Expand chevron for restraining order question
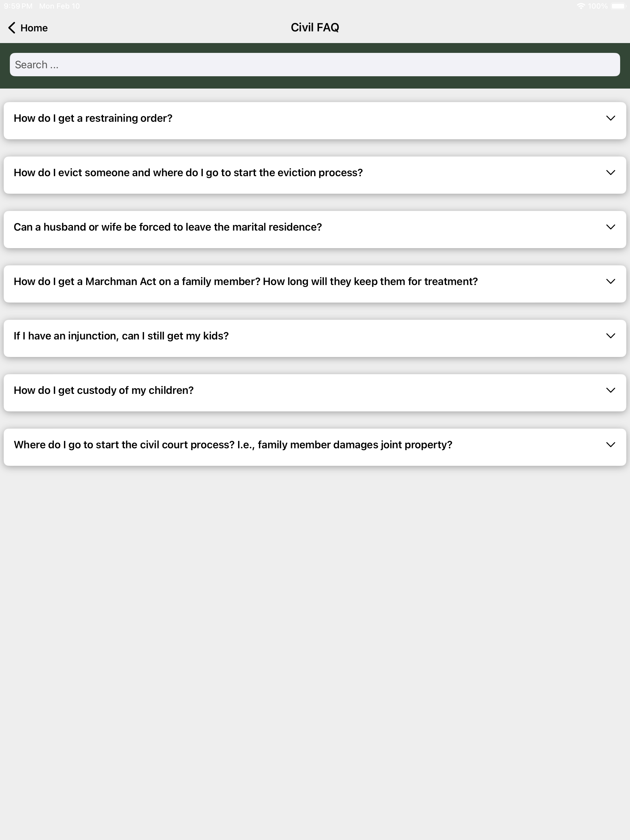The height and width of the screenshot is (840, 630). click(x=610, y=118)
